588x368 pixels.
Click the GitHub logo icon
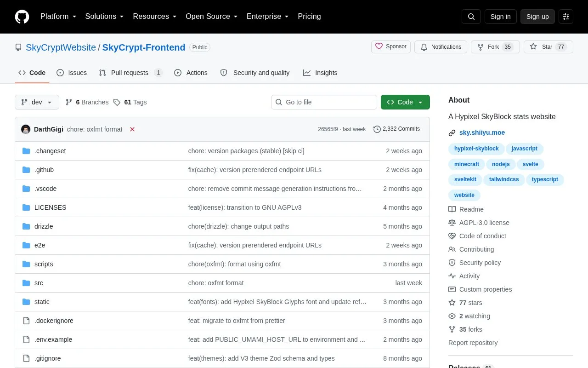22,17
